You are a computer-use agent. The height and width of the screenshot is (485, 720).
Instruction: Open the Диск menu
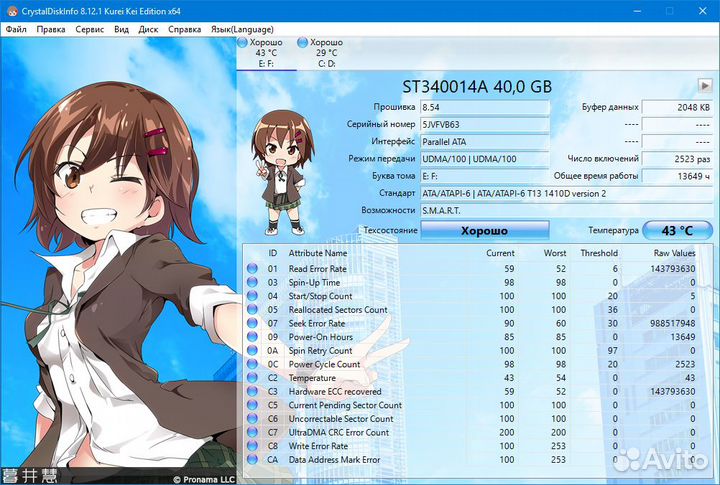click(x=148, y=29)
